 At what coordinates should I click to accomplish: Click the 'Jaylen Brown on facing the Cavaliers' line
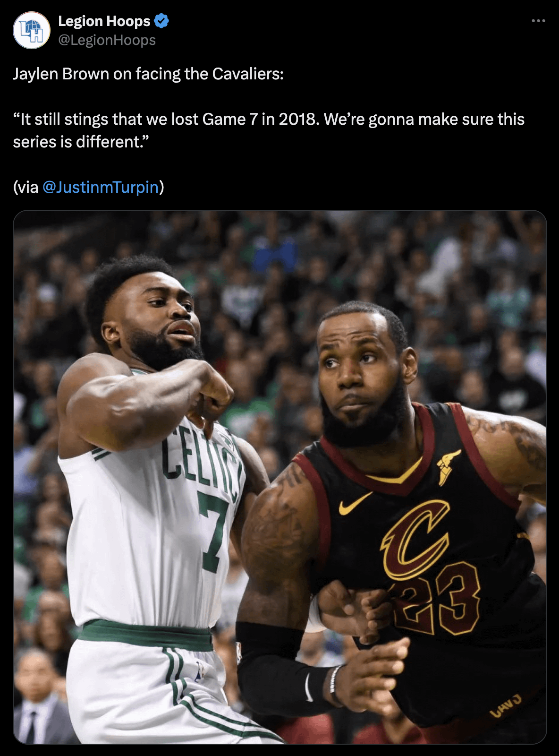click(148, 74)
